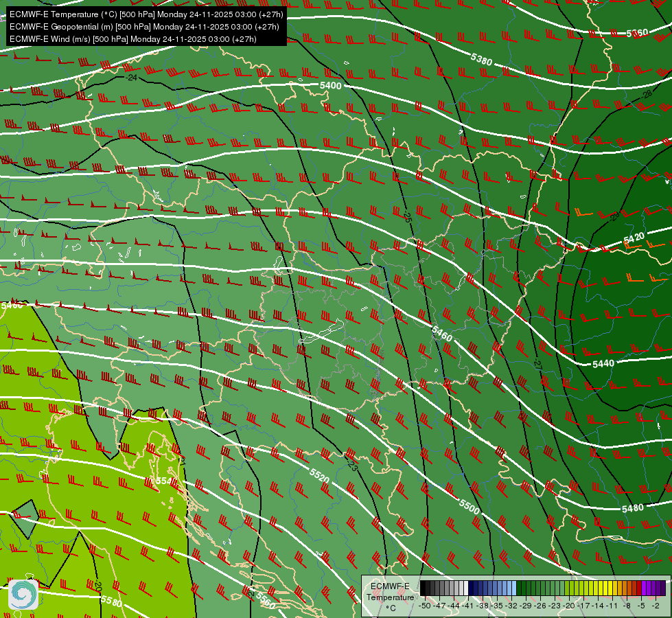
Task: Click the 5420 geopotential contour label
Action: coord(634,238)
